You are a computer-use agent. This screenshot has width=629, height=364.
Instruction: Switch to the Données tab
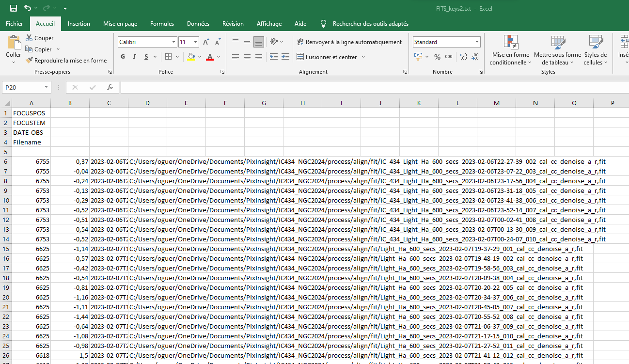[x=198, y=24]
